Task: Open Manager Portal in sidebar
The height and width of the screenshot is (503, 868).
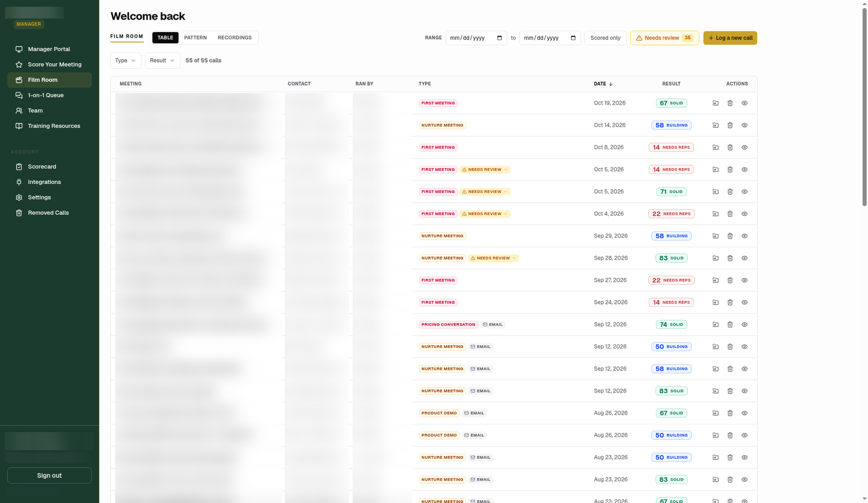Action: pos(49,49)
